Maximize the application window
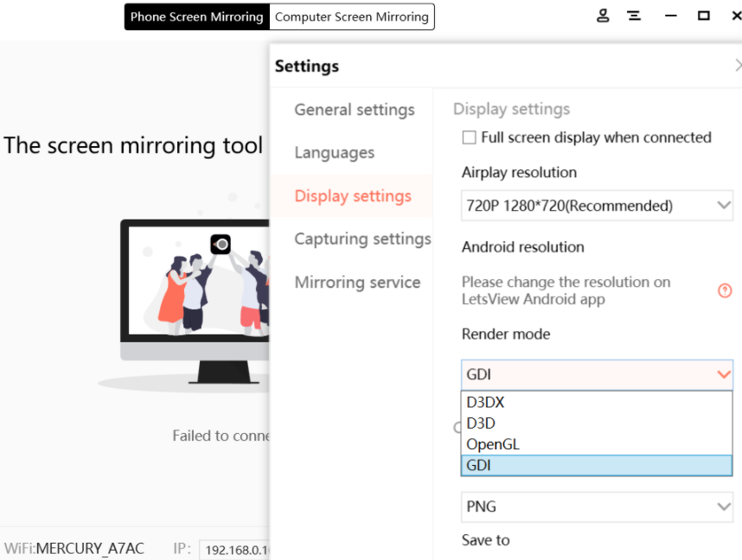Screen dimensions: 742x560 coord(704,16)
